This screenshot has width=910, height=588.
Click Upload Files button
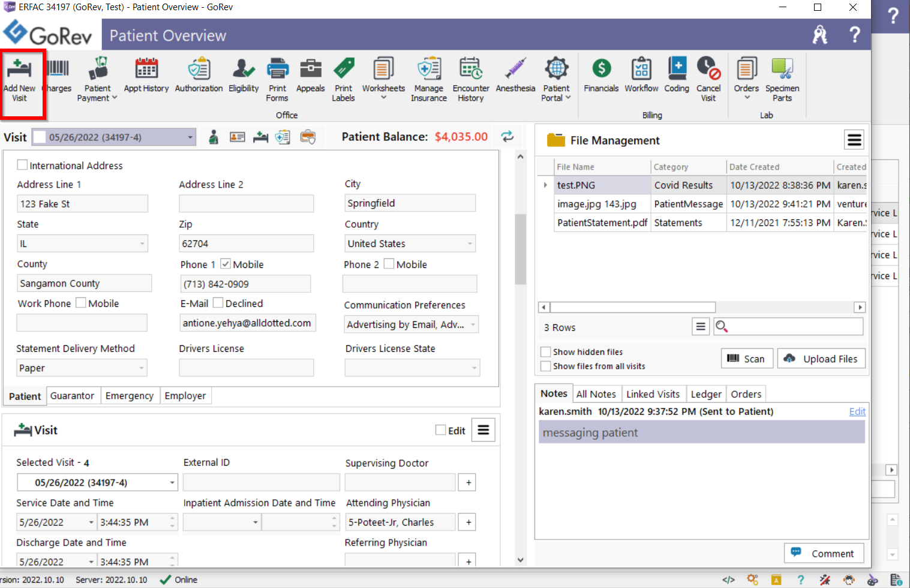click(822, 358)
